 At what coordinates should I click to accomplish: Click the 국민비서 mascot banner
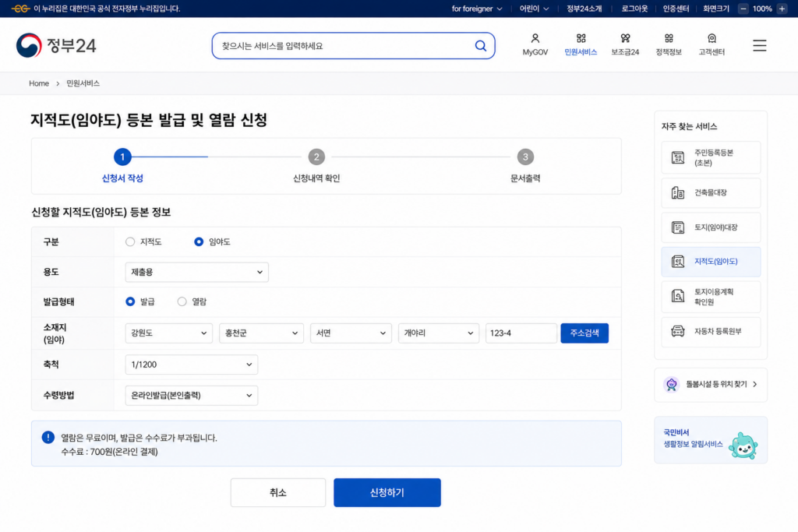tap(711, 440)
